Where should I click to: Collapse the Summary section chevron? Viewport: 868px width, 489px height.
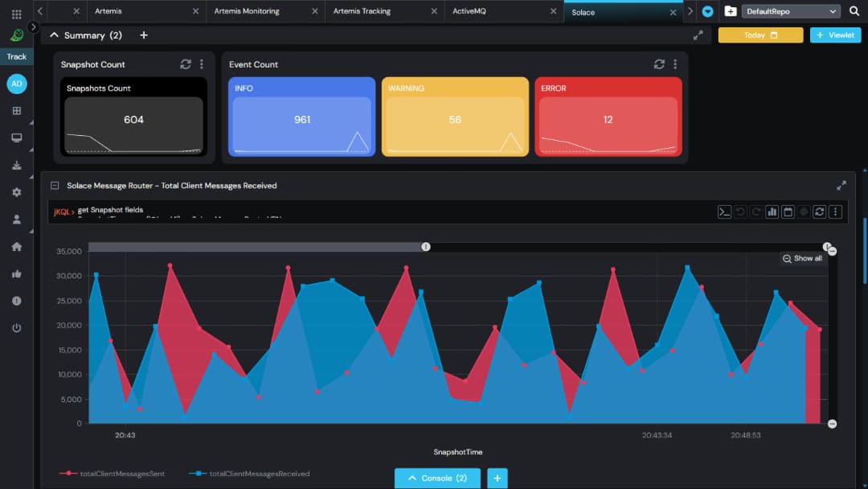coord(54,35)
